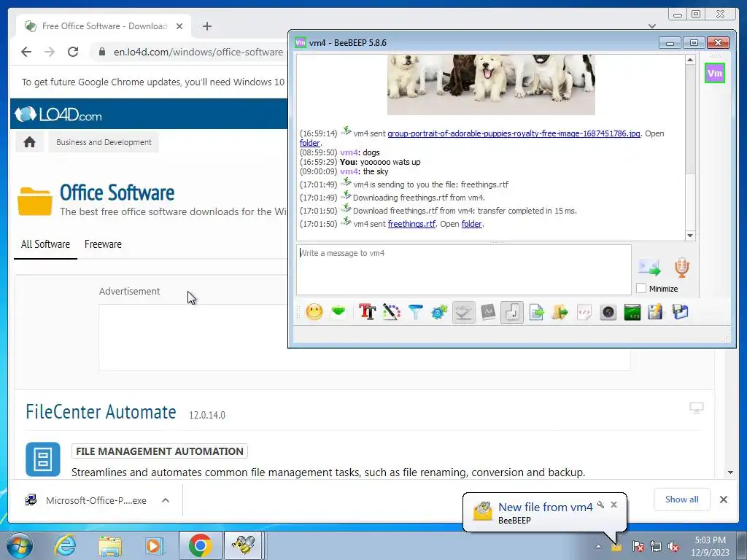Open the chat font selection tool
Image resolution: width=747 pixels, height=560 pixels.
tap(368, 312)
